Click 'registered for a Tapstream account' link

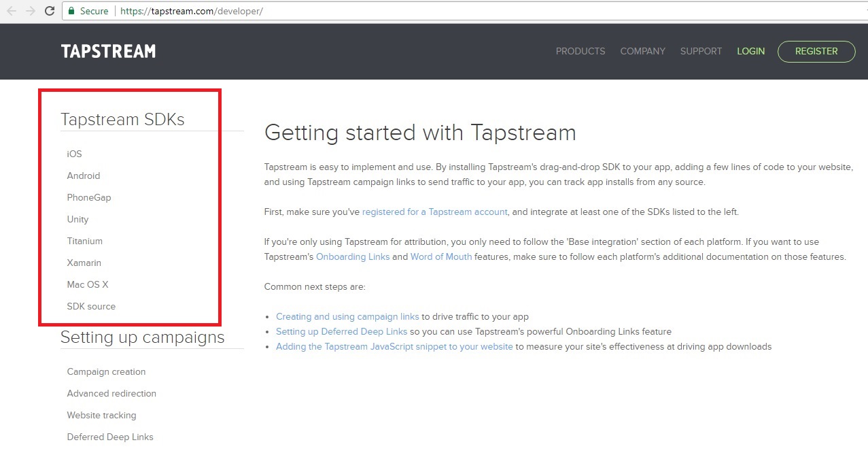tap(435, 212)
